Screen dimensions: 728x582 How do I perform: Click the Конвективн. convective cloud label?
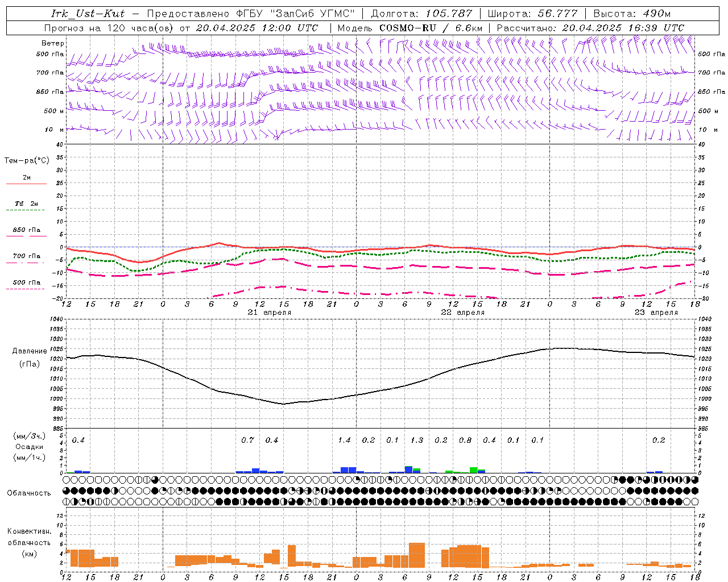point(29,531)
